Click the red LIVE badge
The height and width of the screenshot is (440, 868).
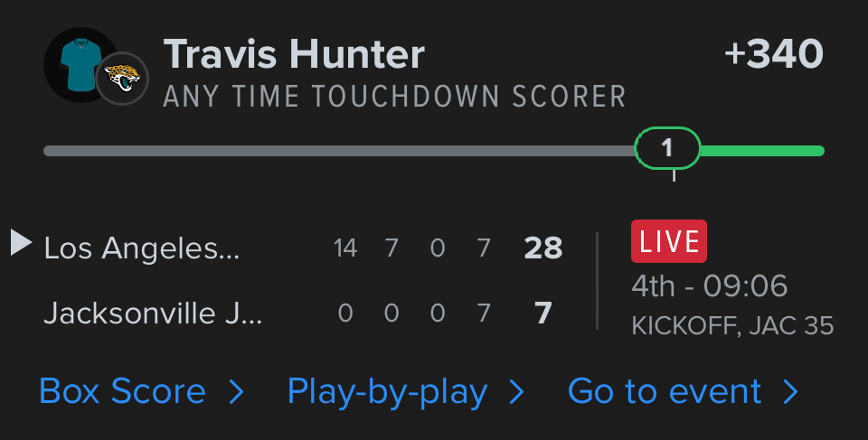[668, 241]
